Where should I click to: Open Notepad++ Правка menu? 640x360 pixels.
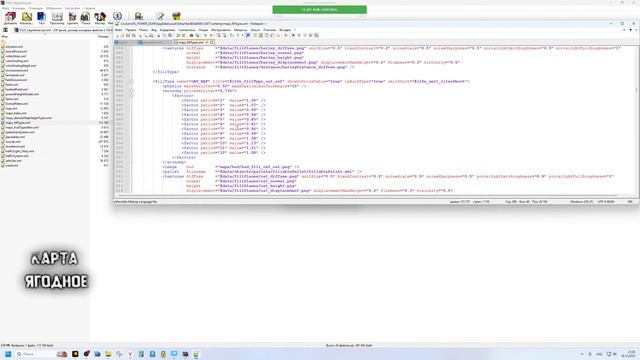pyautogui.click(x=131, y=30)
